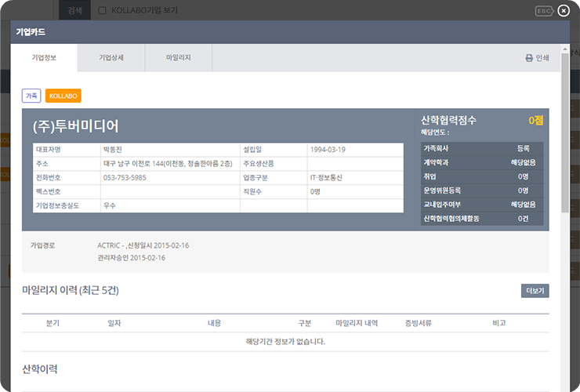The height and width of the screenshot is (392, 580).
Task: Select representative name 박동진
Action: click(x=112, y=150)
